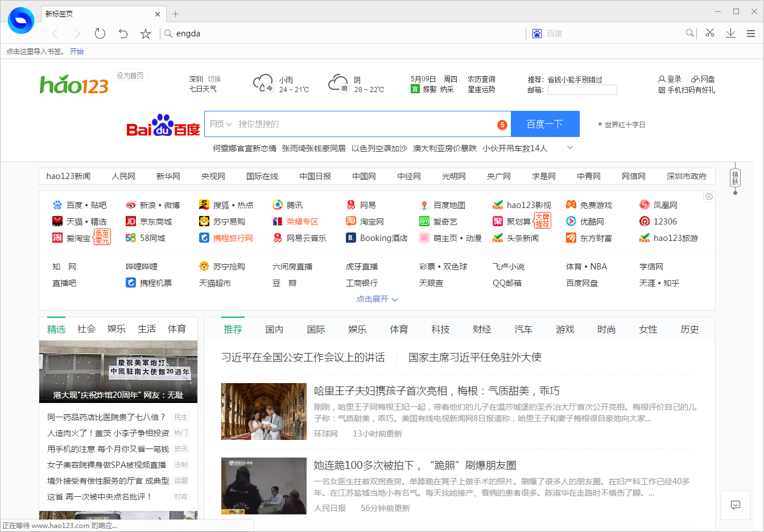Open the 换肤 skin changer on right edge
This screenshot has width=764, height=532.
(735, 178)
